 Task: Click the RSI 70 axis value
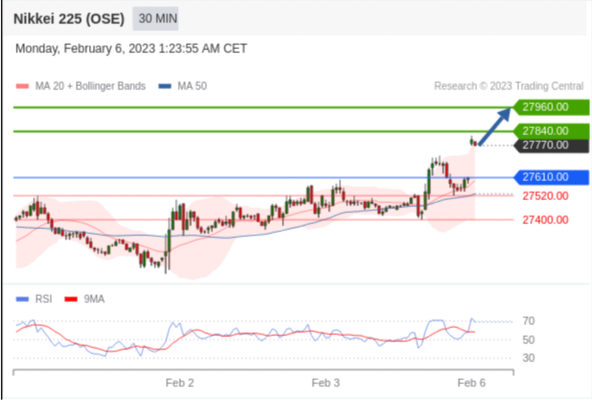click(x=528, y=321)
